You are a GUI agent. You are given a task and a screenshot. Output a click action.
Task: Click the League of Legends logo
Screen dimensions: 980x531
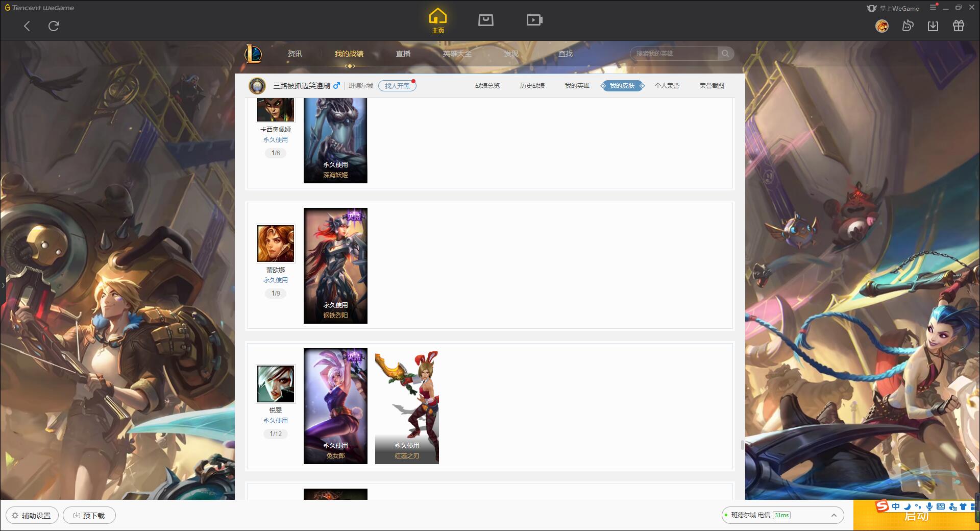(253, 54)
